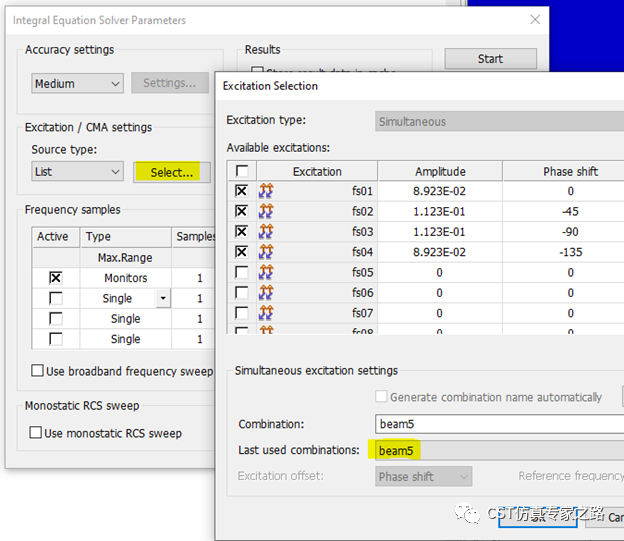The height and width of the screenshot is (541, 624).
Task: Toggle the select-all excitations header checkbox
Action: [x=242, y=171]
